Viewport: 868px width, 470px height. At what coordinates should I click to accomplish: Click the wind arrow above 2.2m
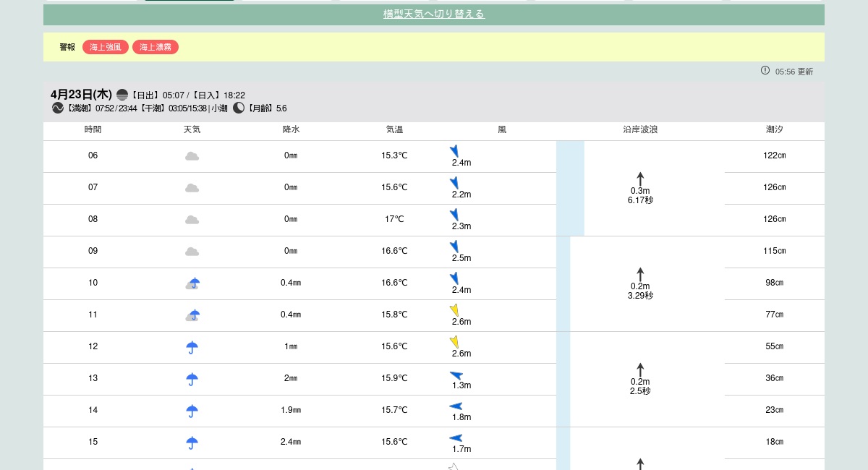454,183
